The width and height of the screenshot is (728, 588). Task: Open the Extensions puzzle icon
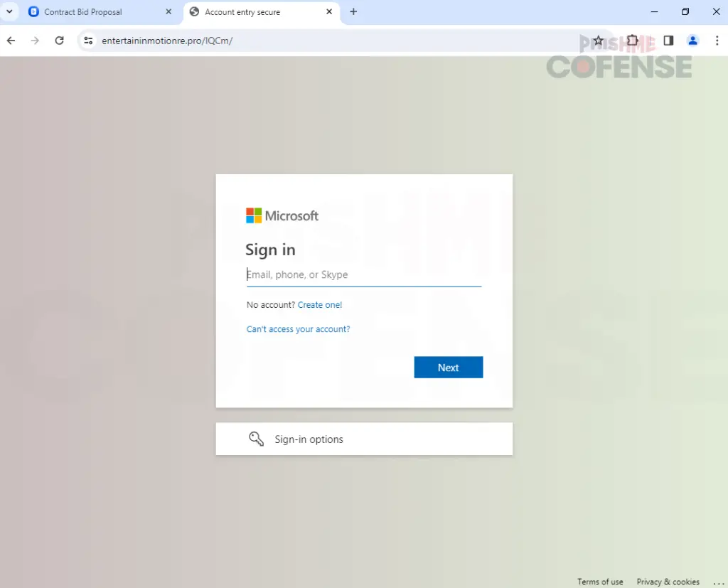click(x=632, y=41)
